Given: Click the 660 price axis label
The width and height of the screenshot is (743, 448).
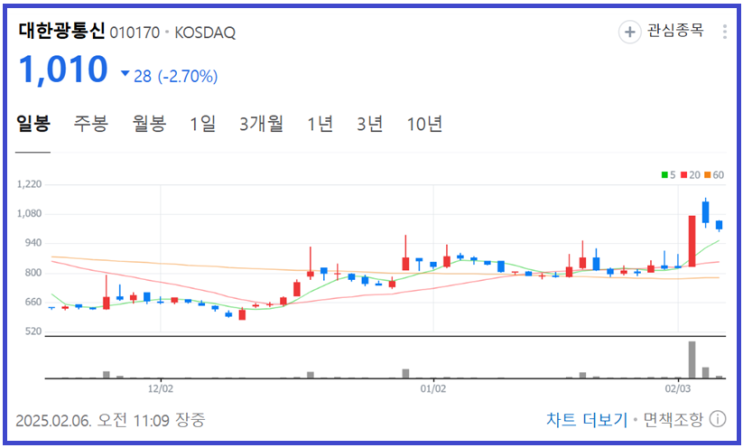Looking at the screenshot, I should (33, 302).
